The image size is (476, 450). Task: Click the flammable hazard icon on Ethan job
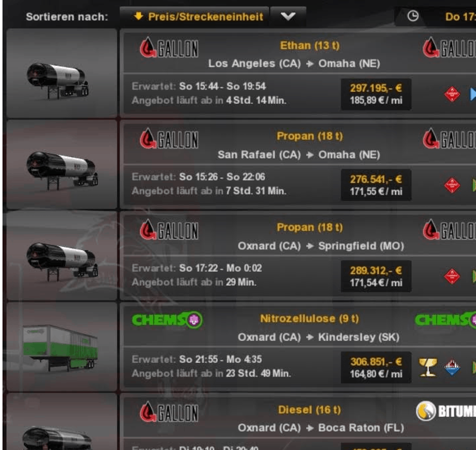452,94
